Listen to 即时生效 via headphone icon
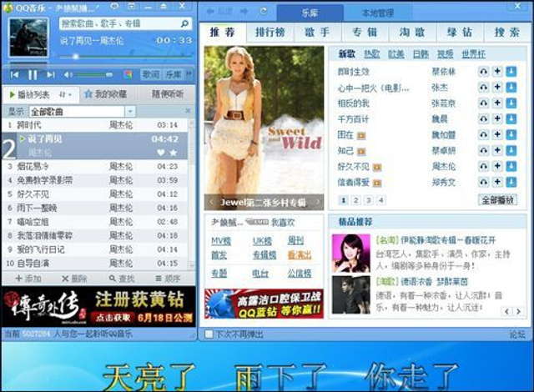 [483, 72]
